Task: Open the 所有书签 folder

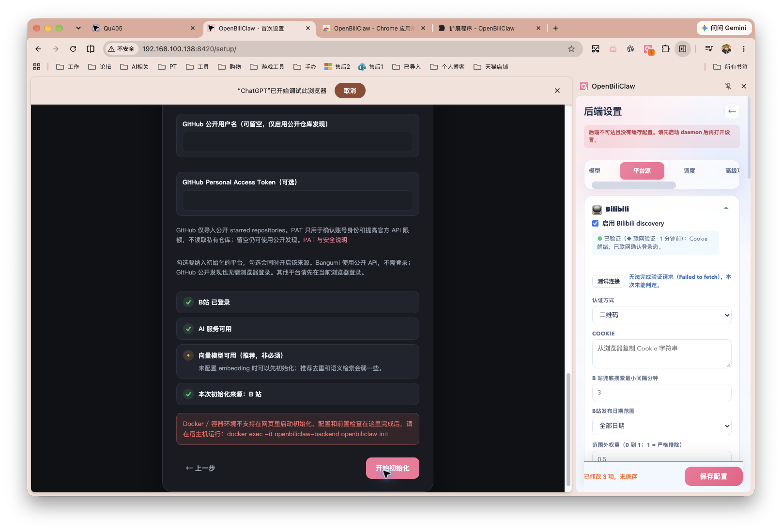Action: click(x=731, y=67)
